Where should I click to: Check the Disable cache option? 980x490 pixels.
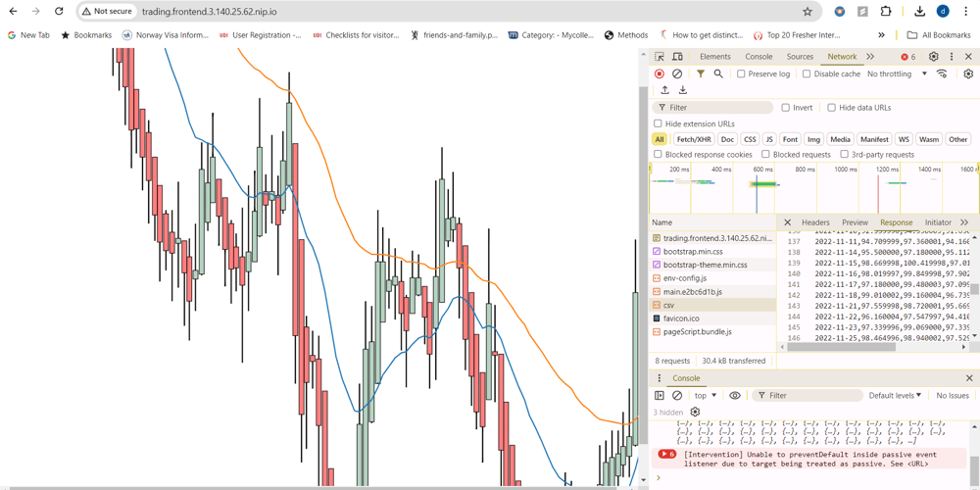807,73
